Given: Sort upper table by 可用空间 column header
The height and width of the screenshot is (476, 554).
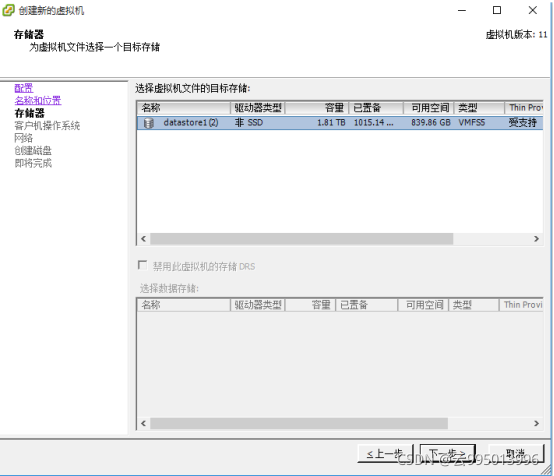Looking at the screenshot, I should click(x=429, y=107).
